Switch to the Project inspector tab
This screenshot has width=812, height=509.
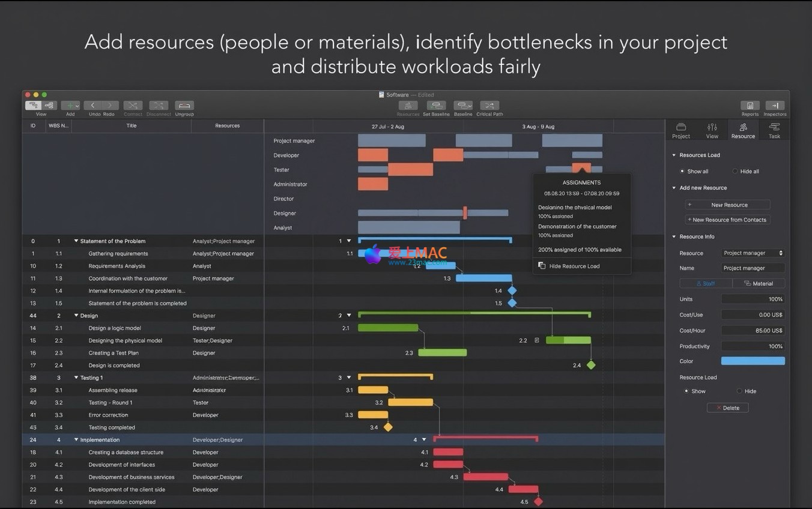(681, 130)
